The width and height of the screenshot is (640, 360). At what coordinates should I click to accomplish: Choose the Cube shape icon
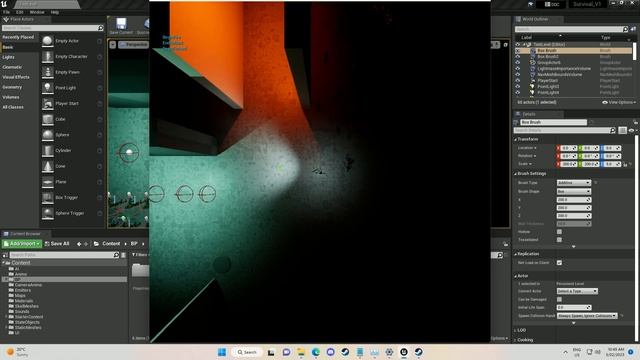click(48, 119)
